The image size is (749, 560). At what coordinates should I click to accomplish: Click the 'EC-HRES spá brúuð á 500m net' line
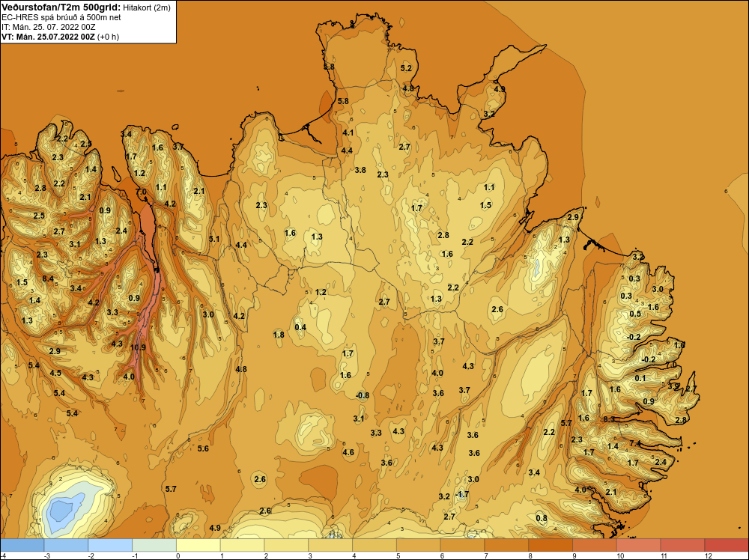point(61,18)
